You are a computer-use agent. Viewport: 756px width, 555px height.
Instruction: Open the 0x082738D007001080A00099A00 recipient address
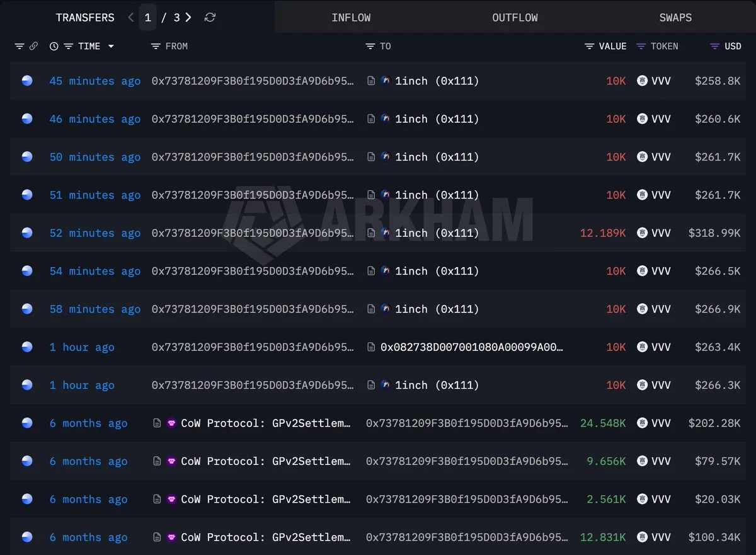coord(472,347)
